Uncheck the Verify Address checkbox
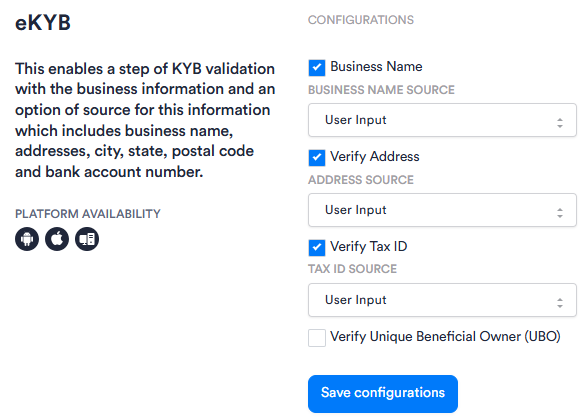The width and height of the screenshot is (585, 418). tap(317, 158)
